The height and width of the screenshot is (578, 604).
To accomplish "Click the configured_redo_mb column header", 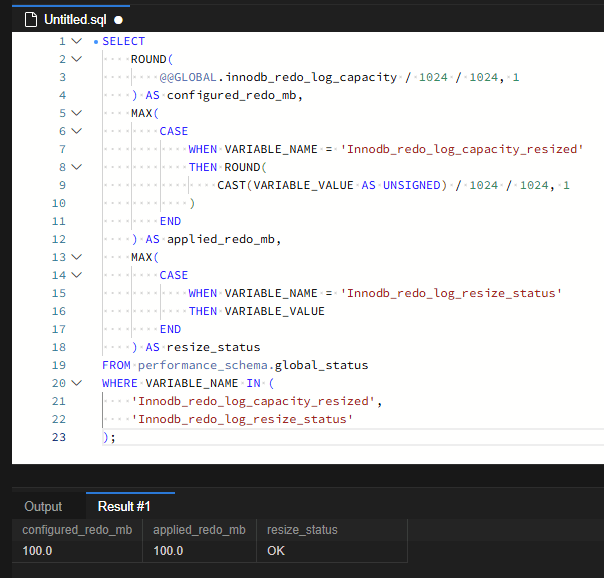I will point(77,530).
